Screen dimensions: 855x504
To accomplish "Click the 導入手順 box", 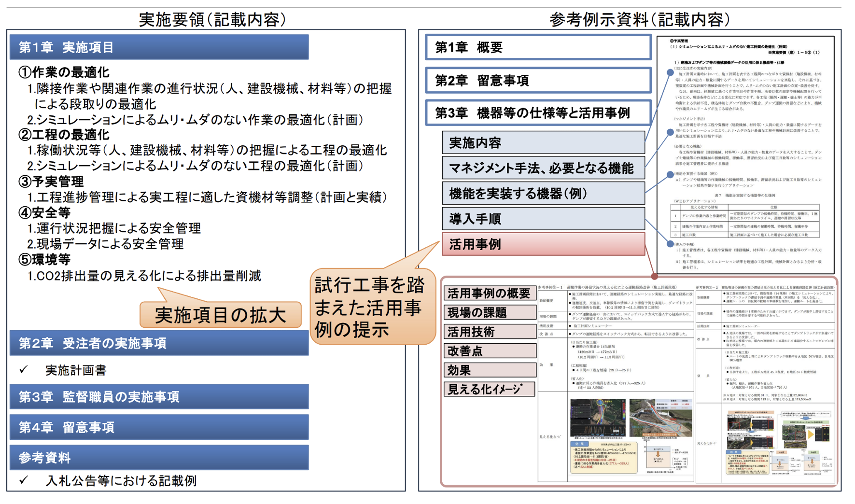I will (544, 219).
